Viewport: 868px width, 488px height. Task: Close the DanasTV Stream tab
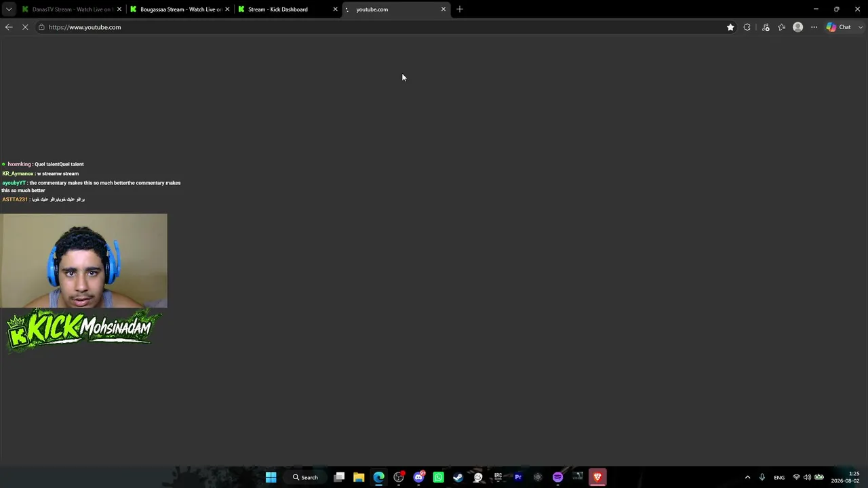(119, 9)
